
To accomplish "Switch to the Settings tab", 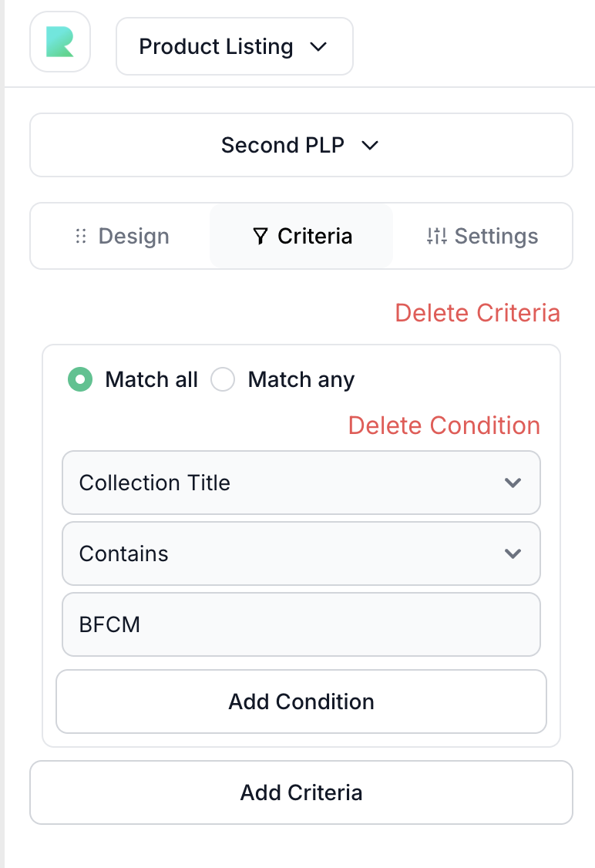I will 482,237.
